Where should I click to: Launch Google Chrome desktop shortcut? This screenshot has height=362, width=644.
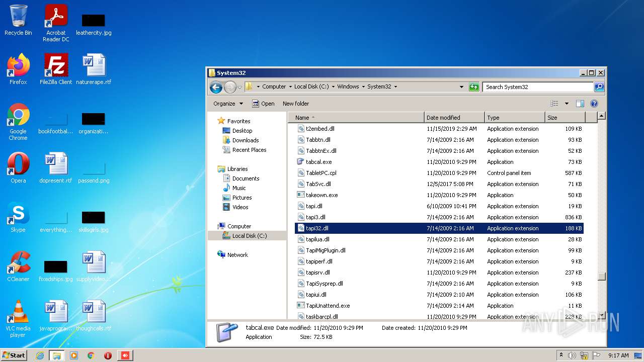click(18, 122)
